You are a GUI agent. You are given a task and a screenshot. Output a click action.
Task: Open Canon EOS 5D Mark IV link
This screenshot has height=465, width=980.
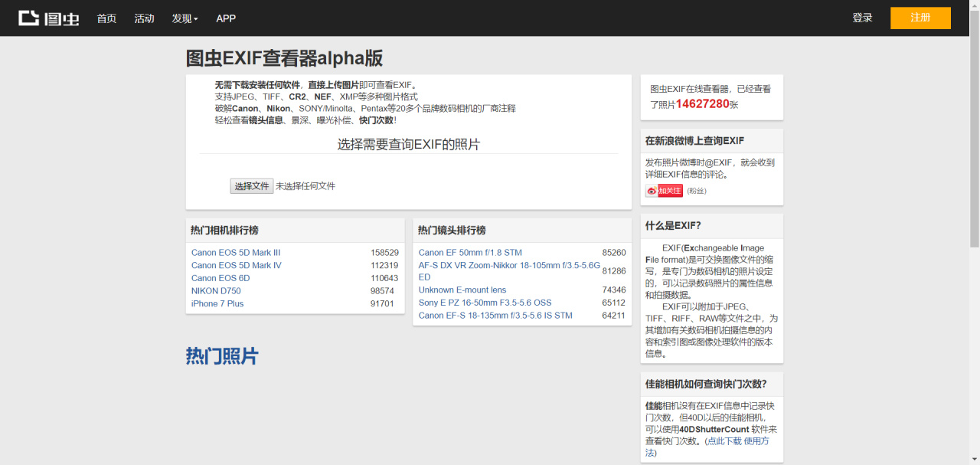coord(237,266)
